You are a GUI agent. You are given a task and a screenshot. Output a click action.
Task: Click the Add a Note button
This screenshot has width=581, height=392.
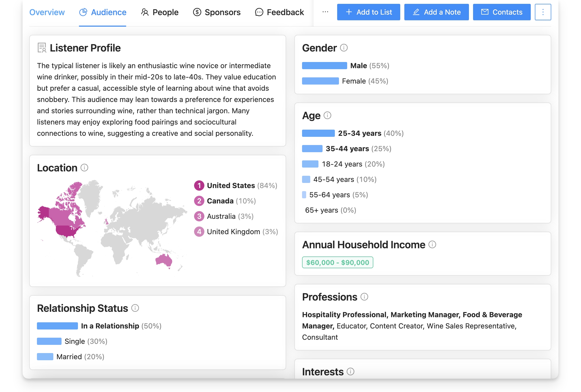[x=436, y=12]
